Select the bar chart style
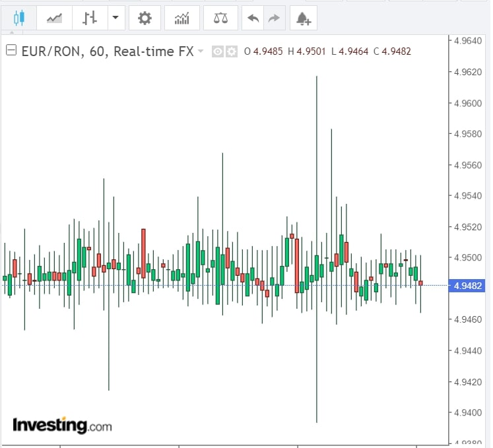This screenshot has width=493, height=448. [x=90, y=18]
